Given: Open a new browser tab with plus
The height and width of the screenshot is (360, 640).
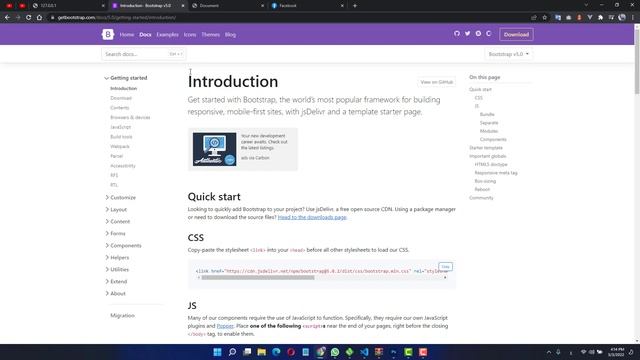Looking at the screenshot, I should (355, 6).
